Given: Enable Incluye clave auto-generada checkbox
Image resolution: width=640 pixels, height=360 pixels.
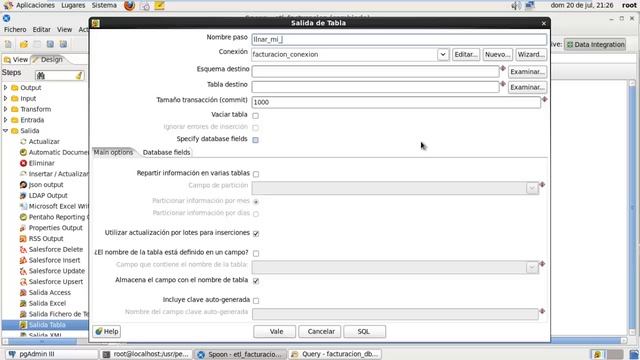Looking at the screenshot, I should tap(256, 301).
